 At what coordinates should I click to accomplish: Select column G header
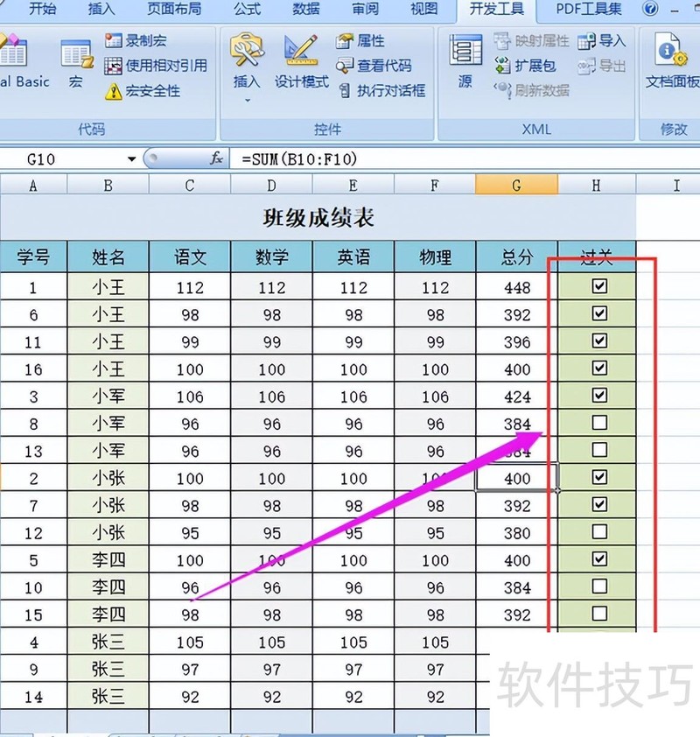pos(517,185)
